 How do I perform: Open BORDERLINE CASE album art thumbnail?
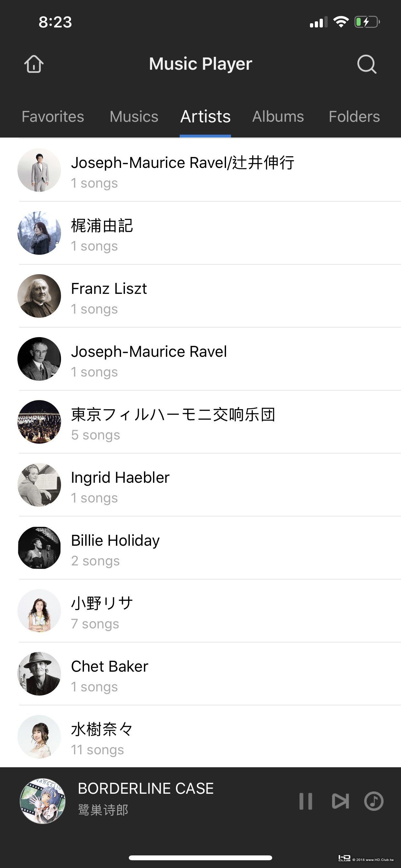pyautogui.click(x=43, y=801)
